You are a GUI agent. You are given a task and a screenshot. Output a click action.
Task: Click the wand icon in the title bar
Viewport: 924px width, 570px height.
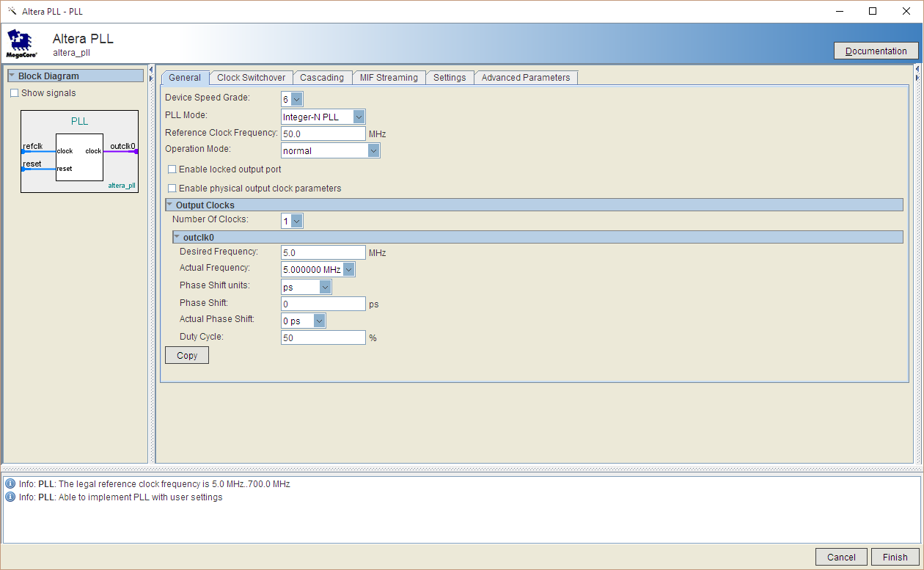click(12, 11)
